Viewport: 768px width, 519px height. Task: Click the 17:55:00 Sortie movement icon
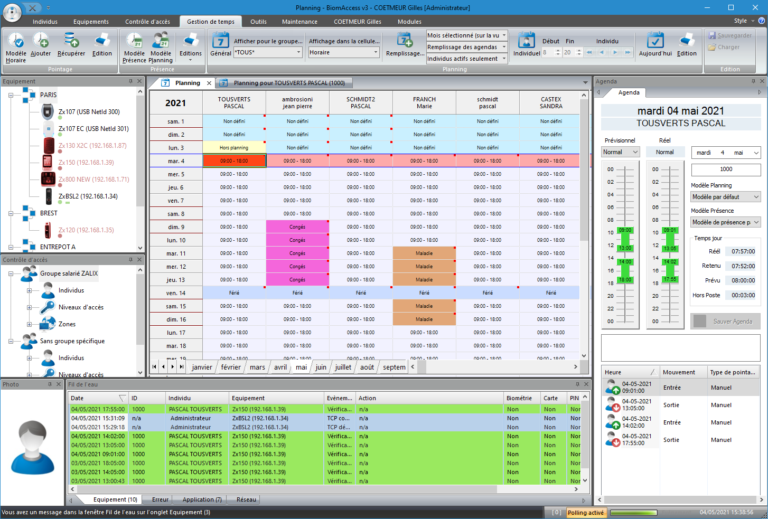(612, 440)
